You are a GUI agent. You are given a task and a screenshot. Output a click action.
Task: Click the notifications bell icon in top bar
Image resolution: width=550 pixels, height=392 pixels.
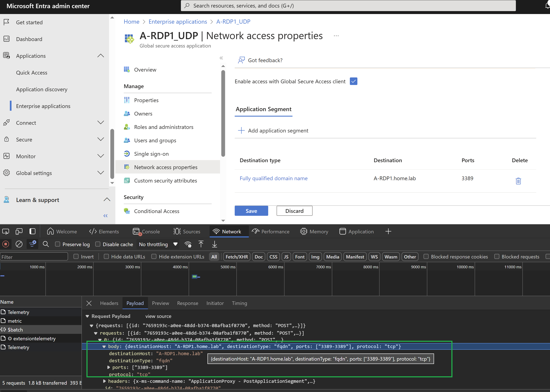click(547, 6)
